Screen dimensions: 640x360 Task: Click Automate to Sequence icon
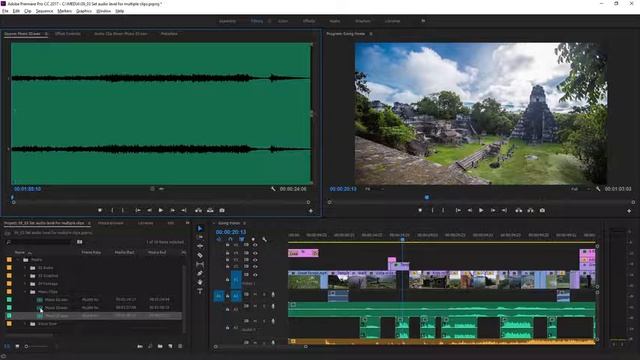(140, 346)
